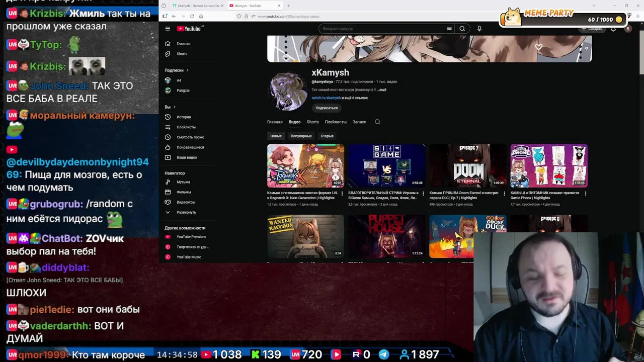Image resolution: width=644 pixels, height=362 pixels.
Task: Sort videos by Популярные
Action: (x=301, y=136)
